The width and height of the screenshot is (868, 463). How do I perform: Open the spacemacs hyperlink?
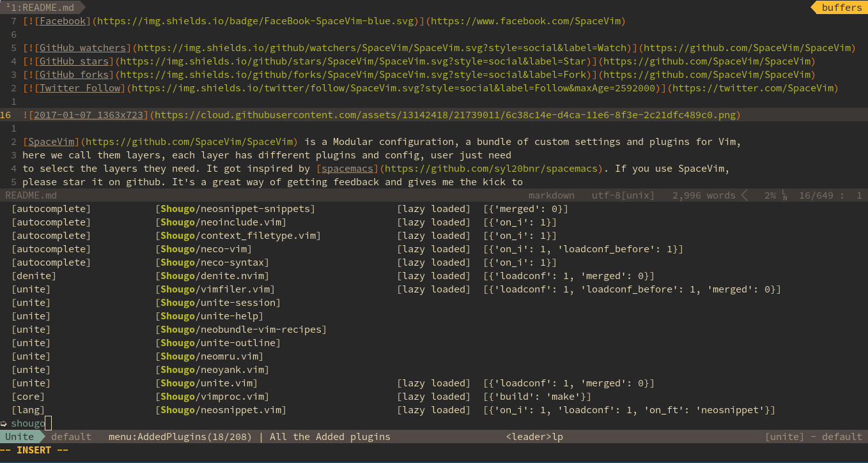click(x=346, y=168)
